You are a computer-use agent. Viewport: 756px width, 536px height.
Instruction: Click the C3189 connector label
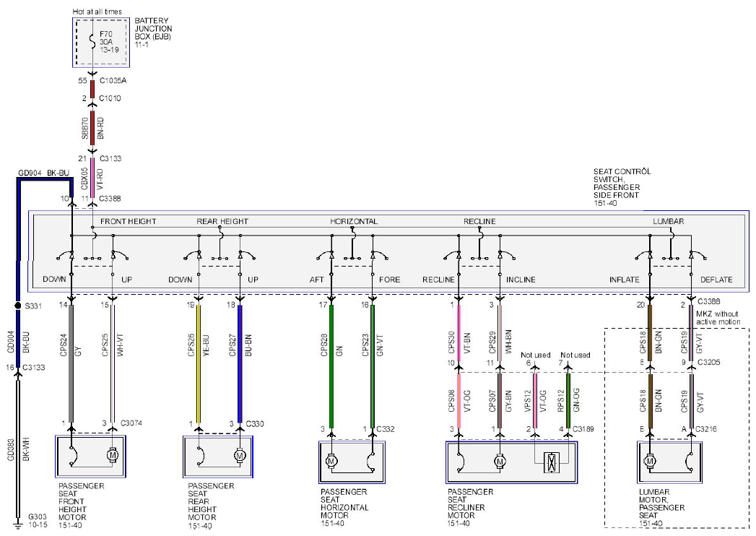583,429
